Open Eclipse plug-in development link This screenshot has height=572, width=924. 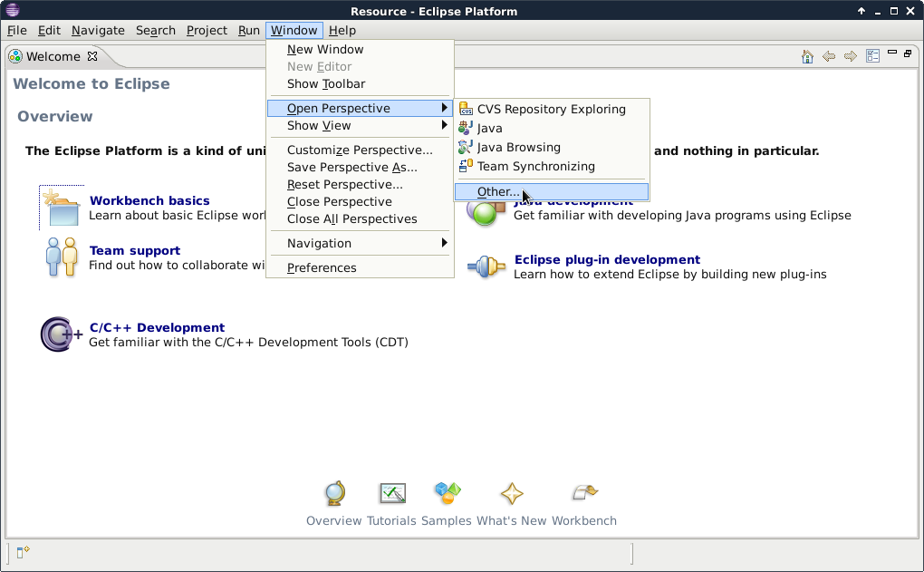pyautogui.click(x=607, y=259)
